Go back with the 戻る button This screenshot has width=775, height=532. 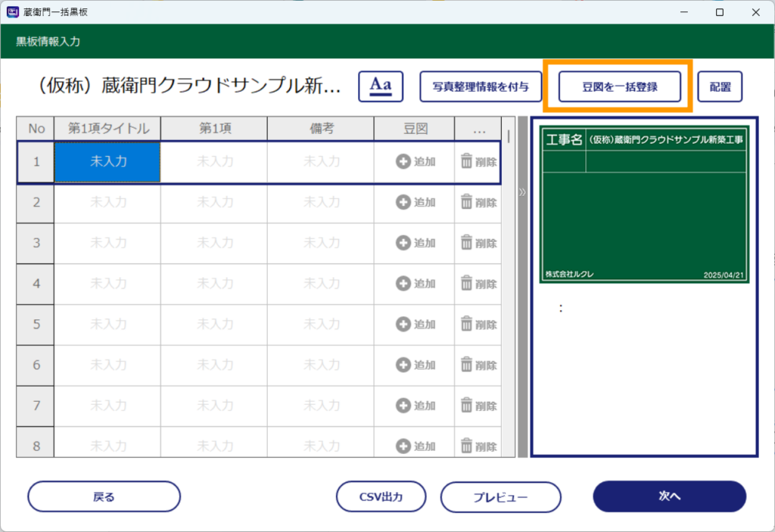104,497
